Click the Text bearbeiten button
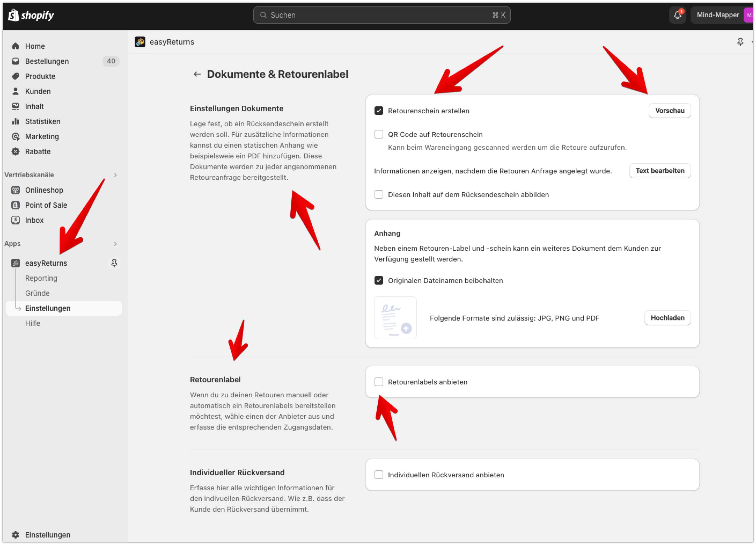 point(659,171)
